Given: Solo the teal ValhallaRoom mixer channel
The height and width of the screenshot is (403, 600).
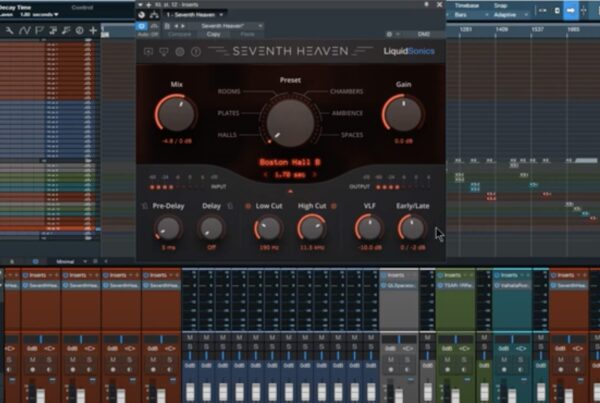Looking at the screenshot, I should coord(520,360).
